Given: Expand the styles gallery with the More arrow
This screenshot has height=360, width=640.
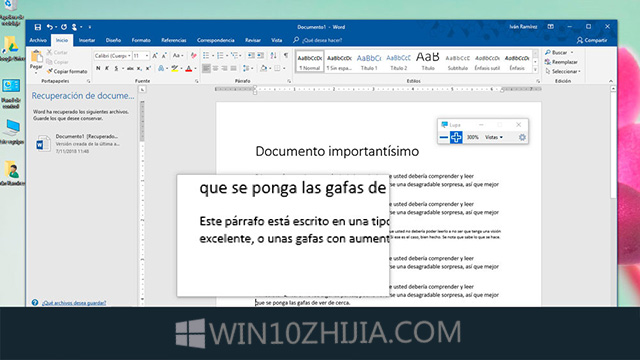Looking at the screenshot, I should tap(536, 70).
